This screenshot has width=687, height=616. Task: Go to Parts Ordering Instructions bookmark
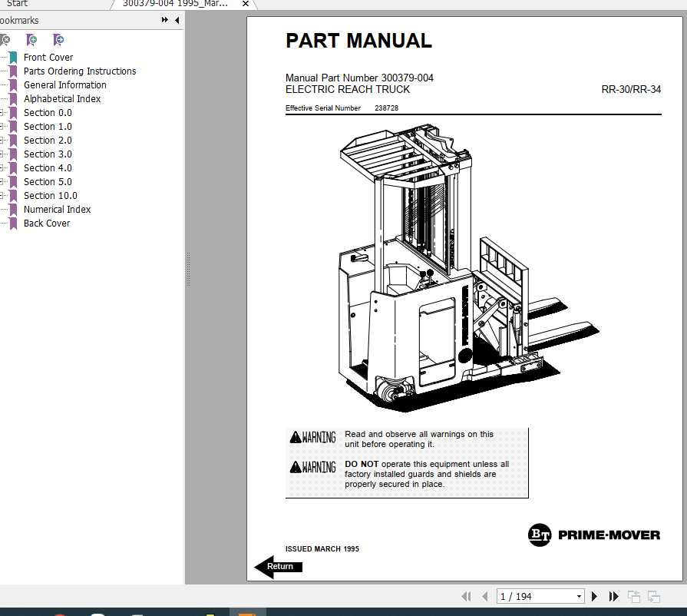tap(80, 71)
